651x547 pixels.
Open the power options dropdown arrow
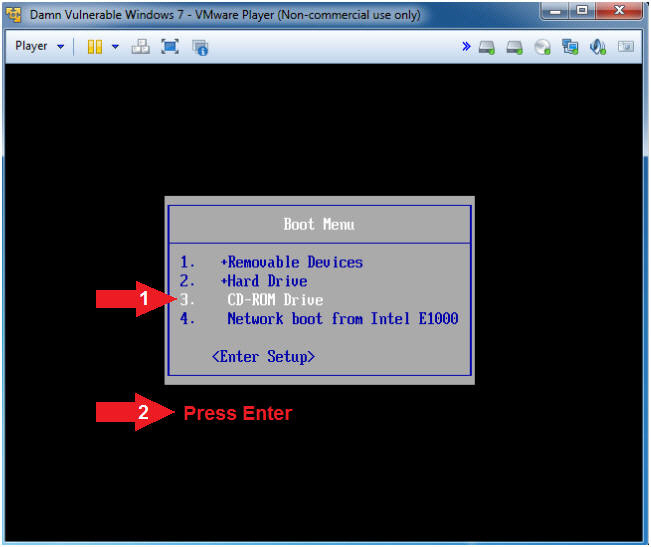pos(115,46)
